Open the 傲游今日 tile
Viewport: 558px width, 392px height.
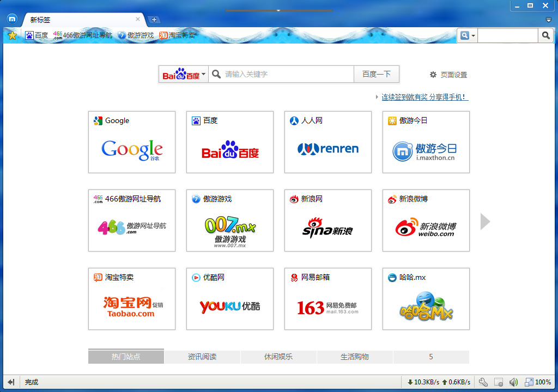(426, 142)
